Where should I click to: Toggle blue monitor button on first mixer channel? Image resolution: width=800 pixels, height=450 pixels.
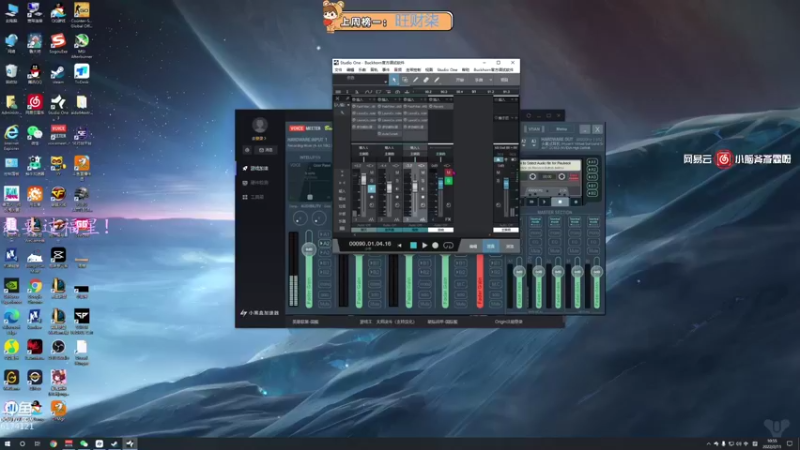[371, 189]
